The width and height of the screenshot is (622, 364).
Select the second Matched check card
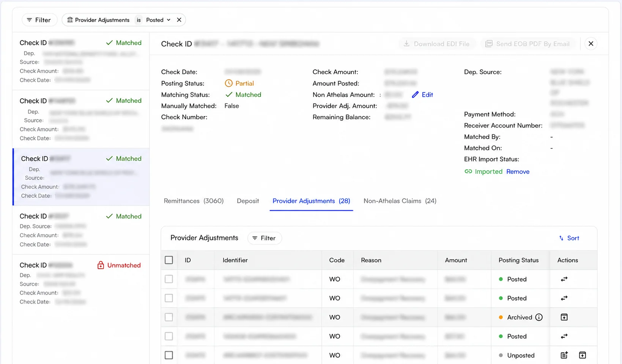tap(81, 119)
